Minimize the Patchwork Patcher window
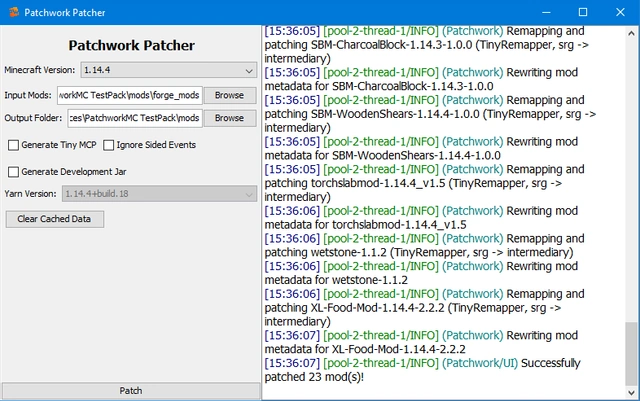Viewport: 640px width, 401px height. [546, 12]
